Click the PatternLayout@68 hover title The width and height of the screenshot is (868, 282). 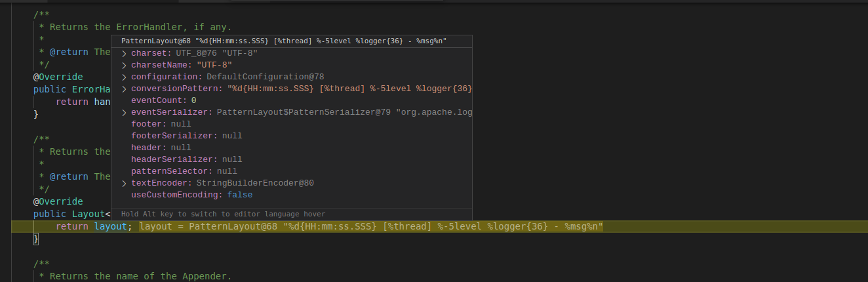pos(284,41)
